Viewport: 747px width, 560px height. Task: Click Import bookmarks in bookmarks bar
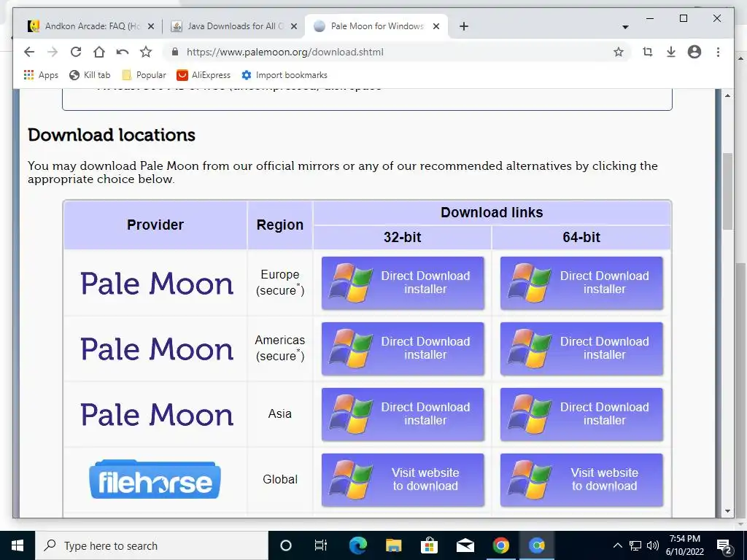[285, 75]
